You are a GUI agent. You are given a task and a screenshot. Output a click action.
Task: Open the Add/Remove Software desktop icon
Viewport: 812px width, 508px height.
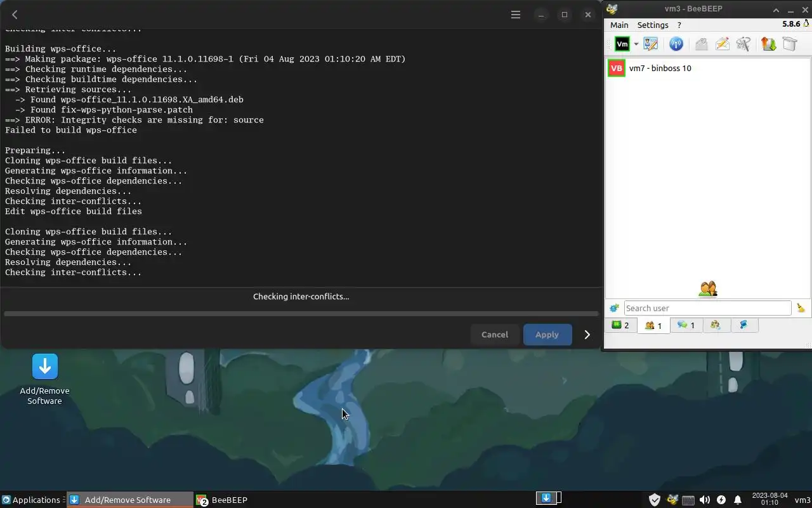pos(44,379)
